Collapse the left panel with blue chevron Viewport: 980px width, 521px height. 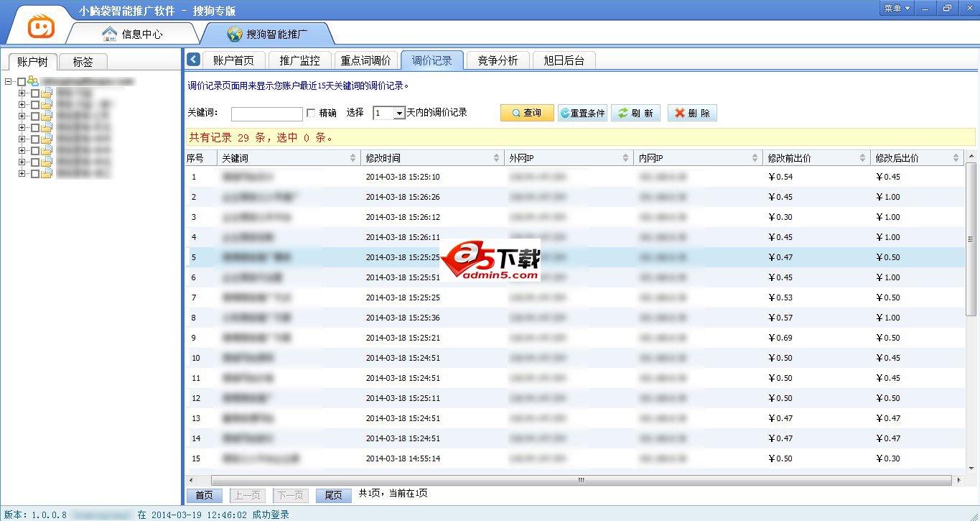click(193, 60)
